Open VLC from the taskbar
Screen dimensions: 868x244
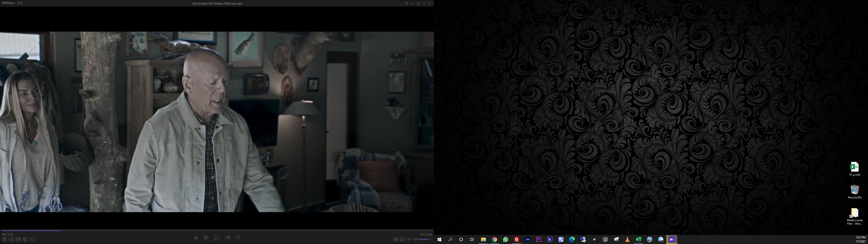tap(627, 240)
